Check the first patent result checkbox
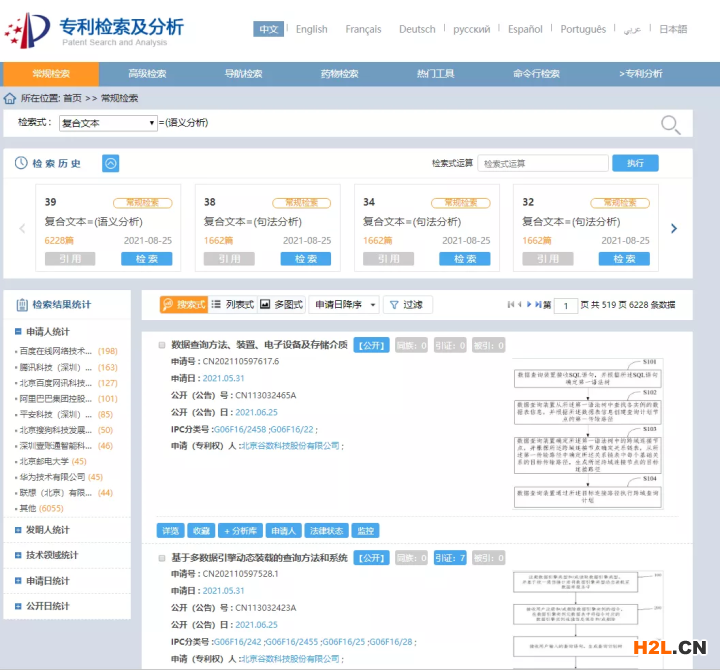This screenshot has height=670, width=720. point(162,345)
